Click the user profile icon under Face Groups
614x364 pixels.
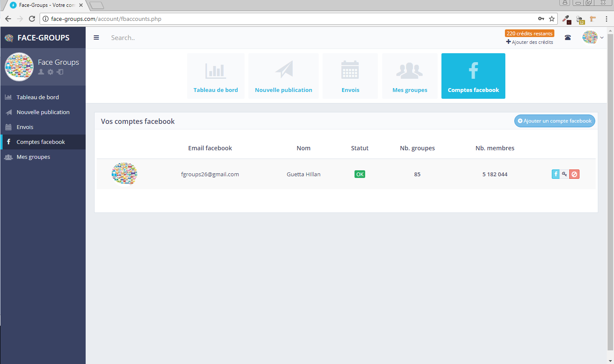coord(41,72)
